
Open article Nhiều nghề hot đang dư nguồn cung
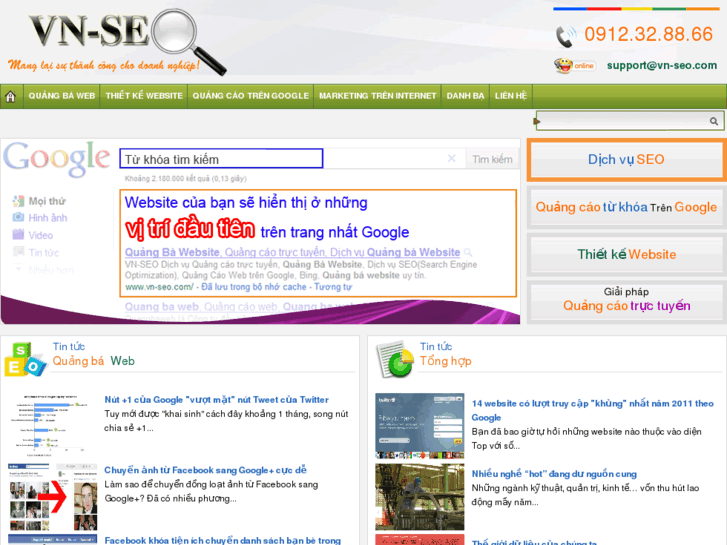pos(554,474)
